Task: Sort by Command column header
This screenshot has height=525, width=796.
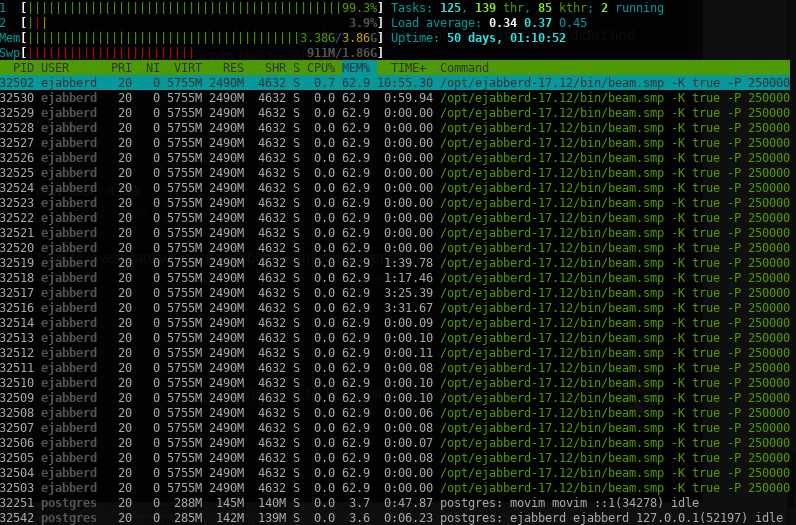Action: click(464, 68)
